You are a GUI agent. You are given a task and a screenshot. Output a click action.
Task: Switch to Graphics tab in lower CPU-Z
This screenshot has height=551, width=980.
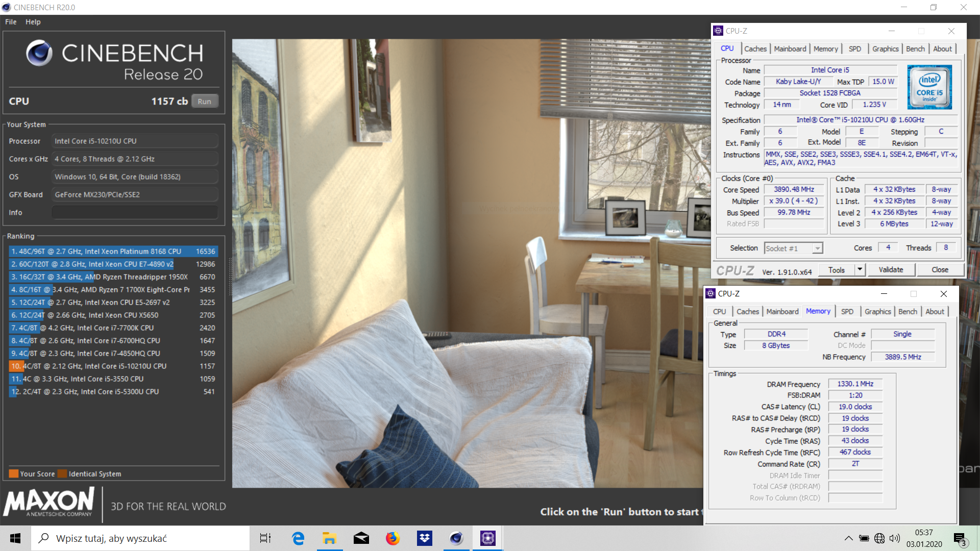click(x=877, y=311)
